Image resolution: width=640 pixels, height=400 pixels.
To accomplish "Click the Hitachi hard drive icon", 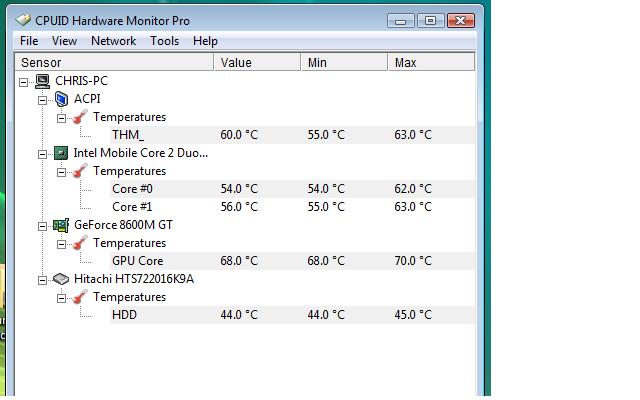I will (x=61, y=279).
